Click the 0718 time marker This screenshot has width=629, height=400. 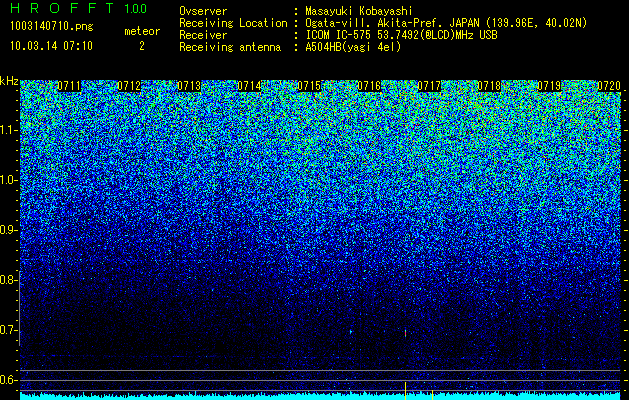pos(489,86)
